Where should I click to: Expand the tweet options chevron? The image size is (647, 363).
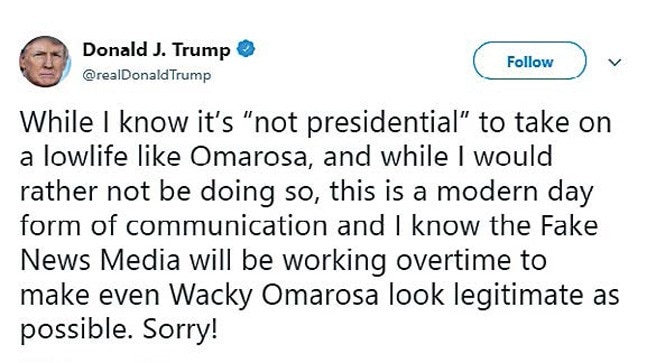[615, 62]
